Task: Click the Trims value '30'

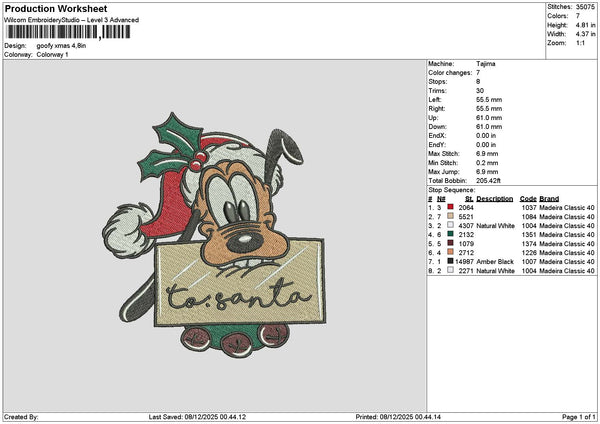Action: (480, 91)
